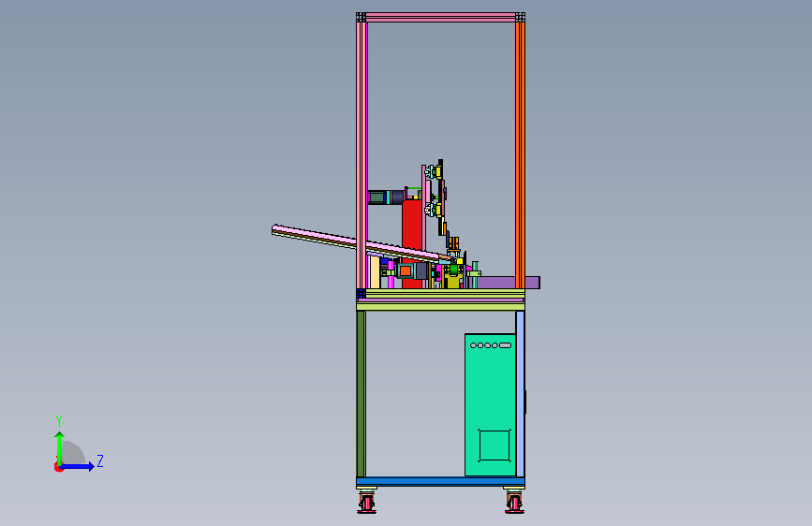Image resolution: width=812 pixels, height=526 pixels.
Task: Select the left caster wheel
Action: click(x=366, y=503)
